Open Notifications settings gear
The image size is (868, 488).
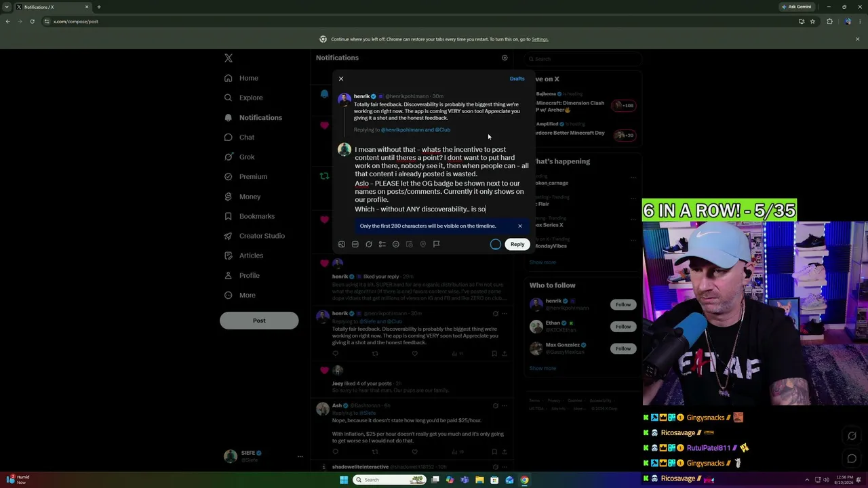click(x=505, y=58)
